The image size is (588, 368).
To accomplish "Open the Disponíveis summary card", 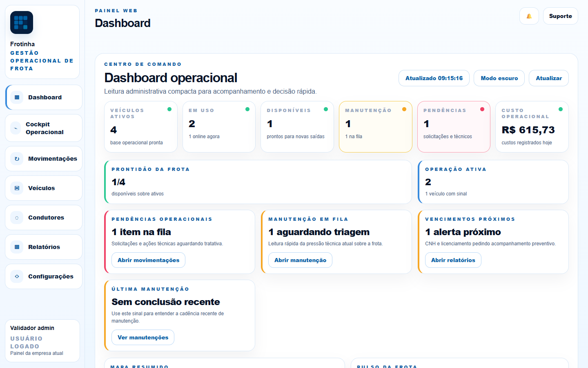I will click(x=297, y=127).
